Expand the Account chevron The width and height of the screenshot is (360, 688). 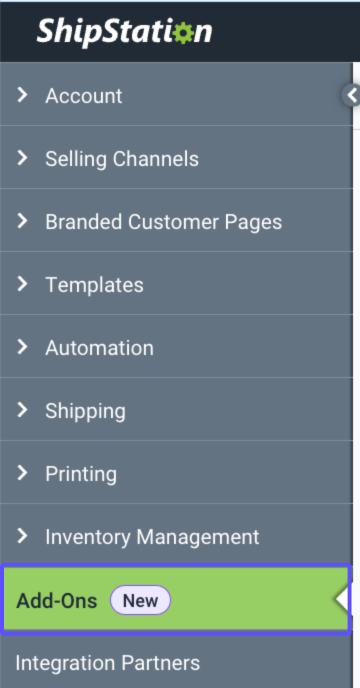[x=22, y=95]
